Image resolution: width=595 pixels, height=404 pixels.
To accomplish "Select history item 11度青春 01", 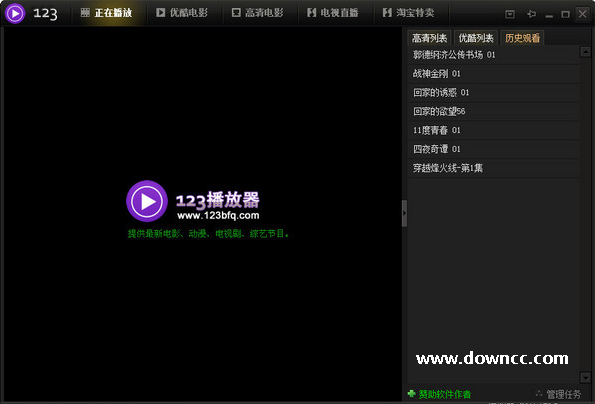I will pos(494,130).
